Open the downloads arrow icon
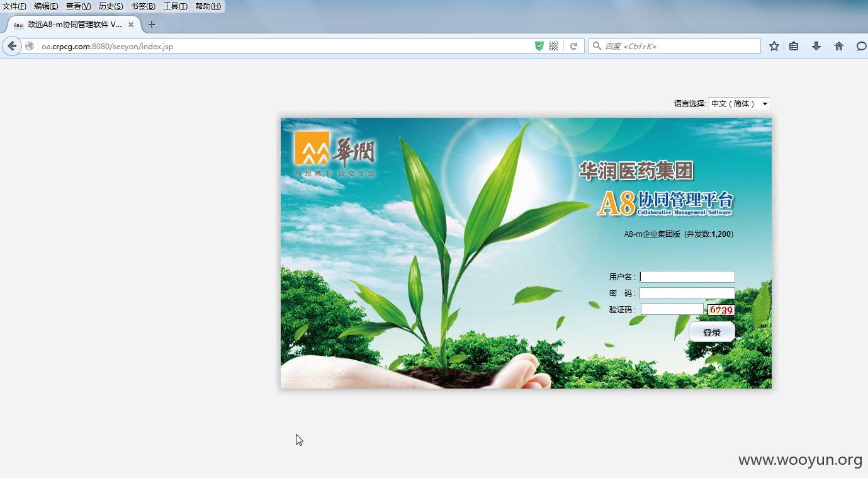Viewport: 868px width, 478px height. (x=816, y=46)
